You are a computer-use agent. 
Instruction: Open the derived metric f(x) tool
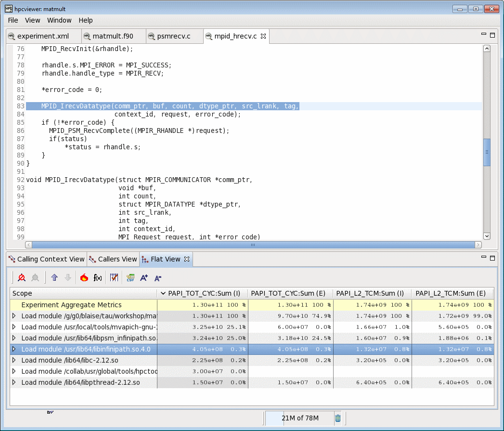pos(98,277)
